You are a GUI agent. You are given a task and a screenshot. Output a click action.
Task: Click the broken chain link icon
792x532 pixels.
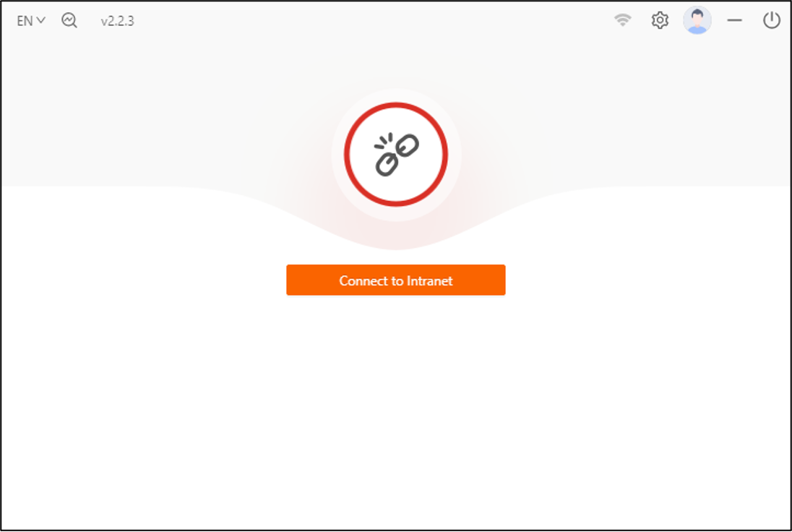click(x=397, y=155)
